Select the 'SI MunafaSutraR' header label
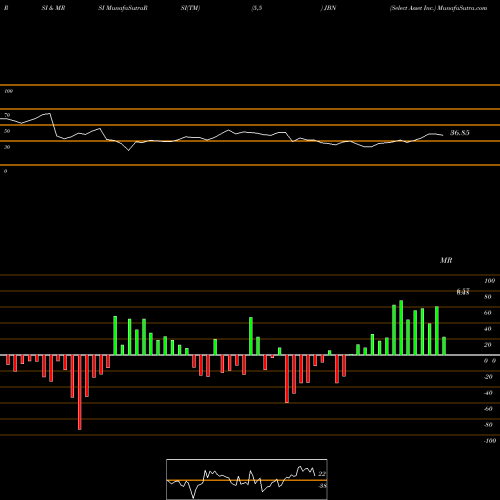The image size is (500, 500). click(x=123, y=8)
